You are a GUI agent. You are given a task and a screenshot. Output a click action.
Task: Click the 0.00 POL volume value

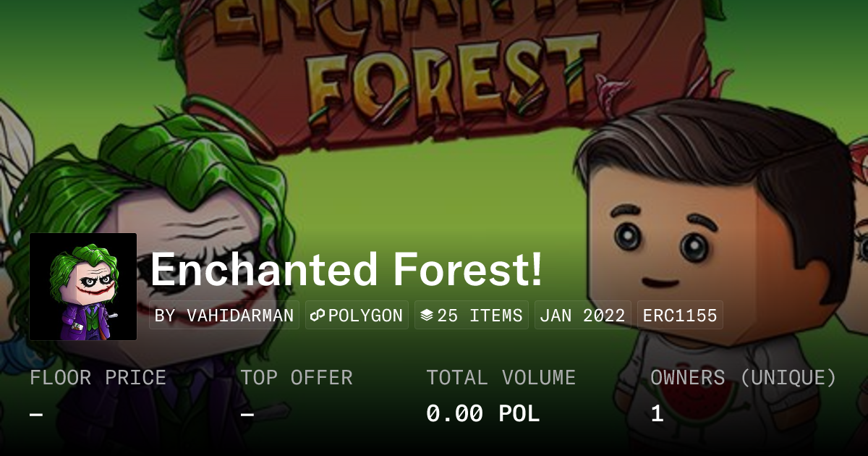(x=483, y=414)
